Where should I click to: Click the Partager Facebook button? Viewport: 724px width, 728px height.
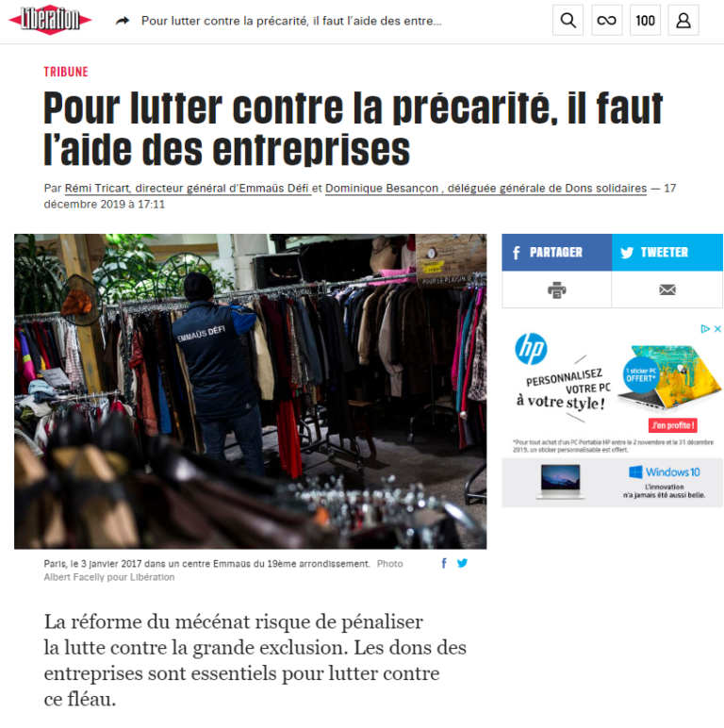tap(556, 252)
